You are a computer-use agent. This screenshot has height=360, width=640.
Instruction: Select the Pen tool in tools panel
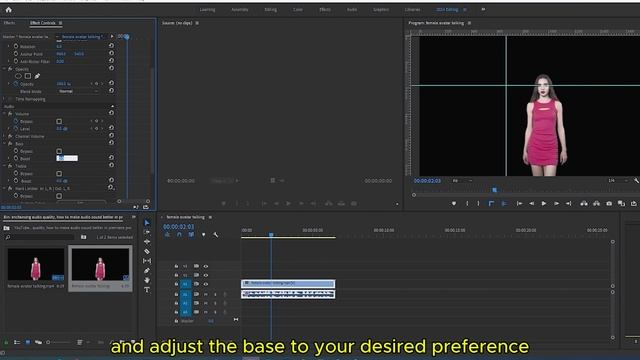[147, 271]
